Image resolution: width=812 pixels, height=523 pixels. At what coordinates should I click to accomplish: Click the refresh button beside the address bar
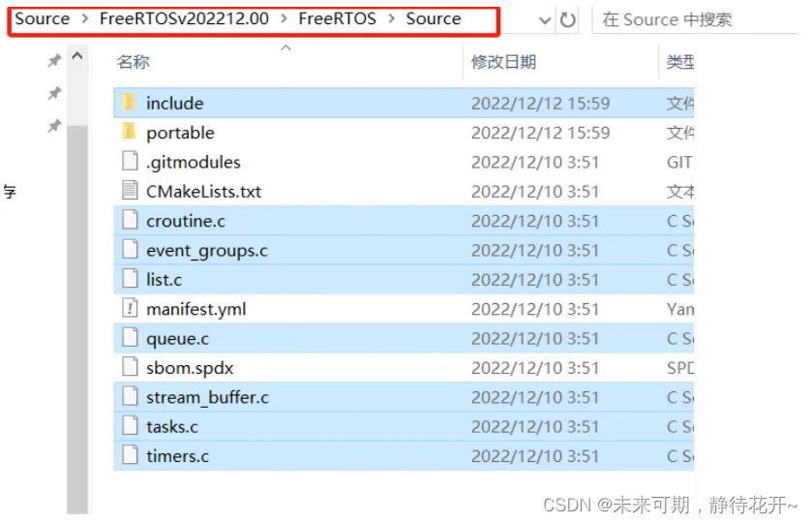(567, 19)
